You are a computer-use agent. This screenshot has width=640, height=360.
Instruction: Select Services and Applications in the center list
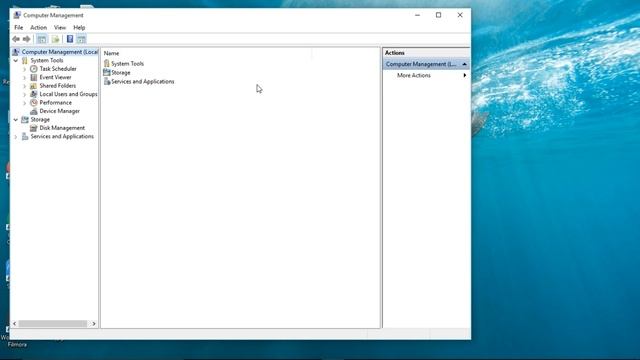(x=143, y=82)
